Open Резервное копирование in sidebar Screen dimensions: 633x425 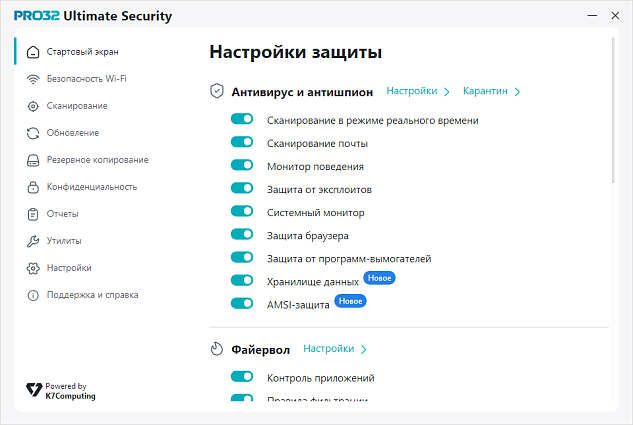point(97,160)
